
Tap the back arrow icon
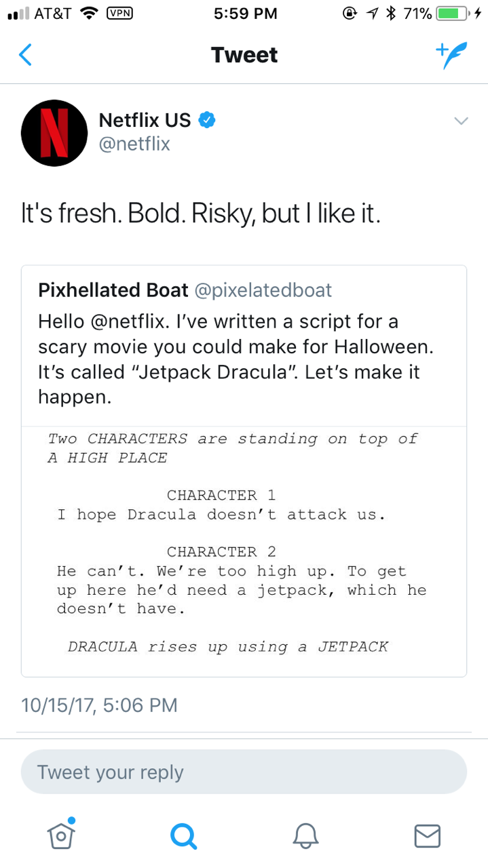[25, 55]
